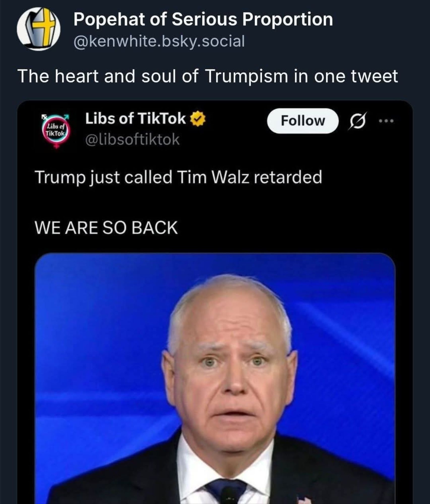Open the embedded tweet photo
The width and height of the screenshot is (430, 504).
click(x=215, y=379)
